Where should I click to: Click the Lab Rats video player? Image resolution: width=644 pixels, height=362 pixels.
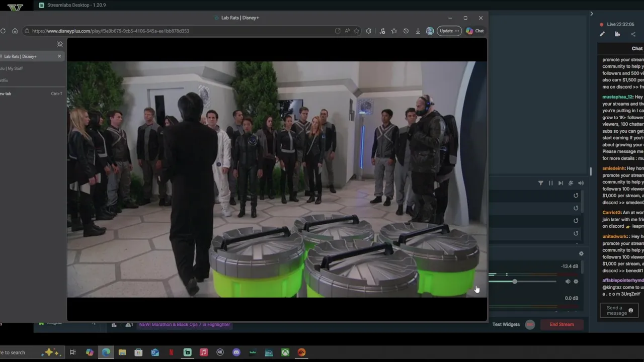click(277, 179)
